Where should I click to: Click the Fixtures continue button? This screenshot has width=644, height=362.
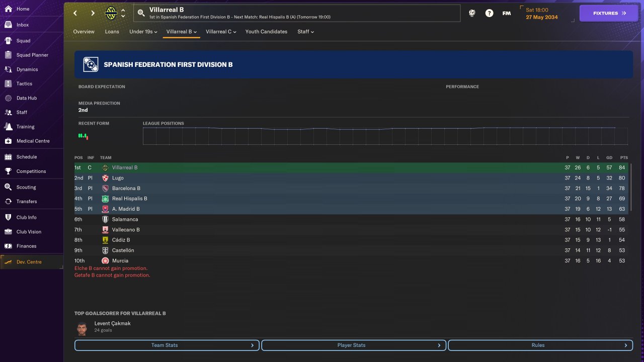point(609,13)
